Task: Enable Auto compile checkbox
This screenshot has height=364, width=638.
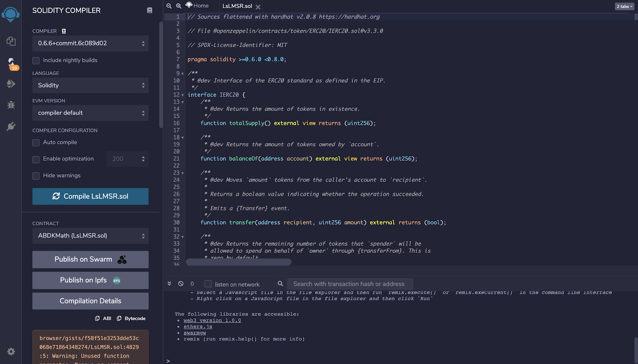Action: tap(36, 143)
